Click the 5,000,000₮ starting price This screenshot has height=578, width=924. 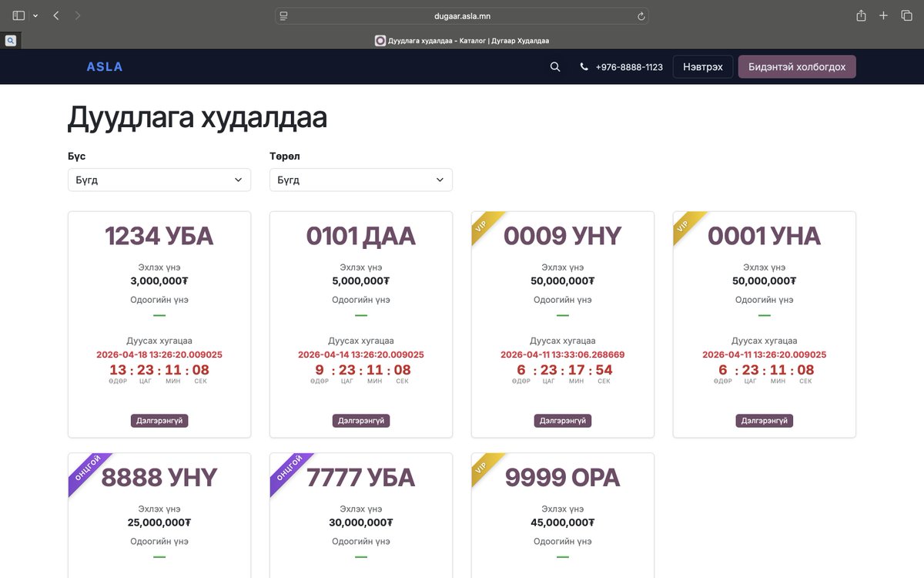pyautogui.click(x=361, y=281)
